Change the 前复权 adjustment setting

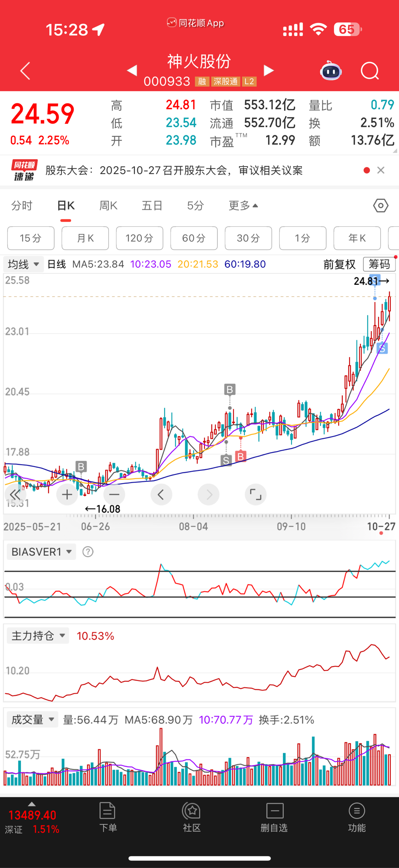click(339, 264)
